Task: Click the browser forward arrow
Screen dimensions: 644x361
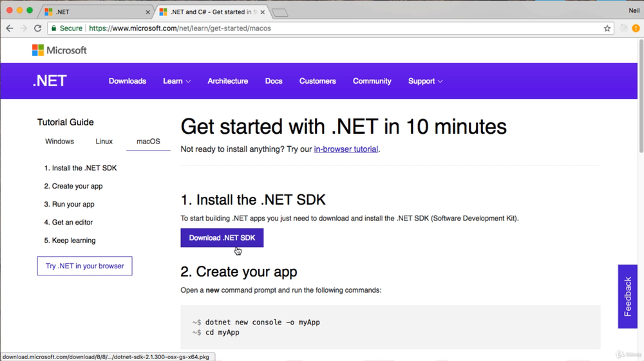Action: pos(23,28)
